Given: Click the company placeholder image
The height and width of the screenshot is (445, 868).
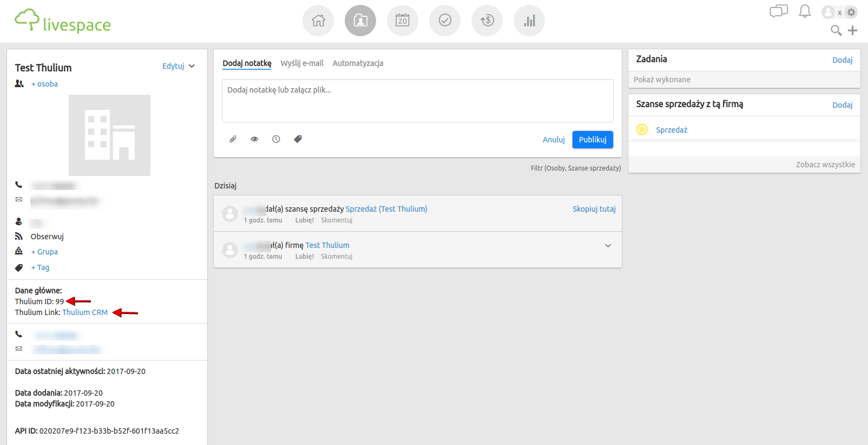Looking at the screenshot, I should pos(109,135).
